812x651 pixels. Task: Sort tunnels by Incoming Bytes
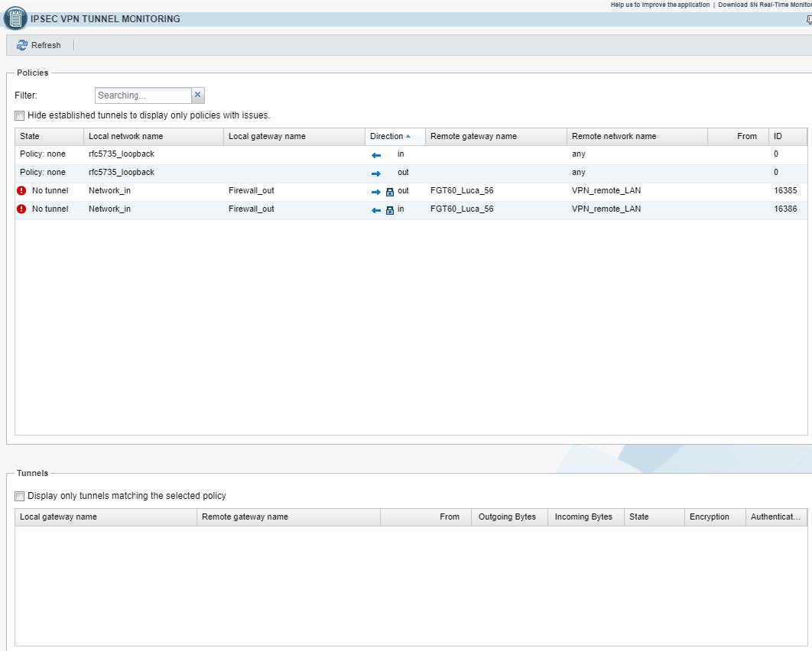(x=586, y=517)
